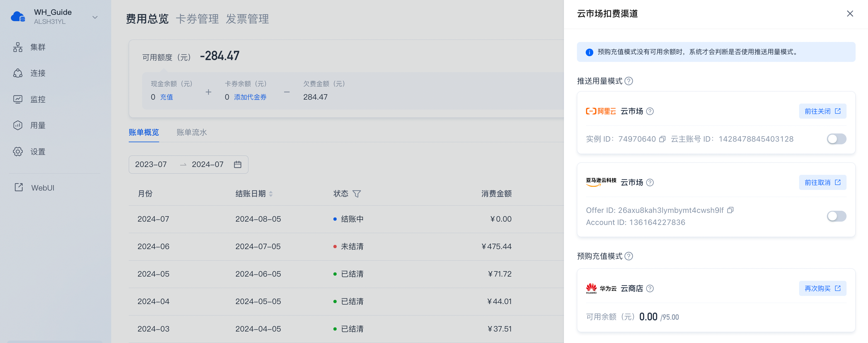
Task: Click the ¥475.44 amount cell
Action: point(496,246)
